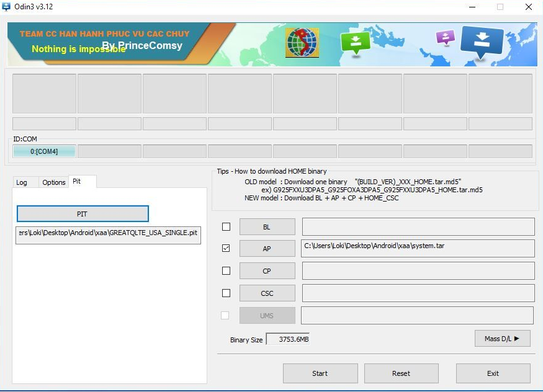543x392 pixels.
Task: Click the Binary Size value 3753.6MB
Action: point(288,339)
